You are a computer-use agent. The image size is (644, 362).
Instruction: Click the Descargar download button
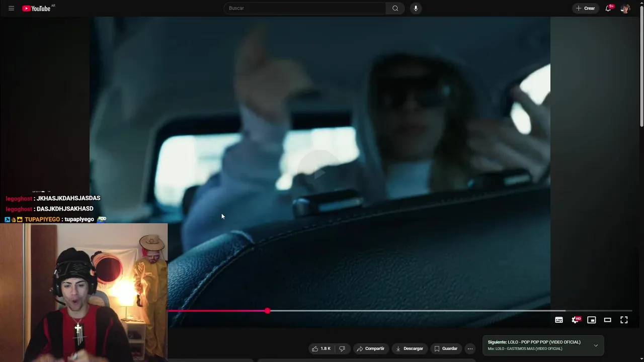[410, 348]
